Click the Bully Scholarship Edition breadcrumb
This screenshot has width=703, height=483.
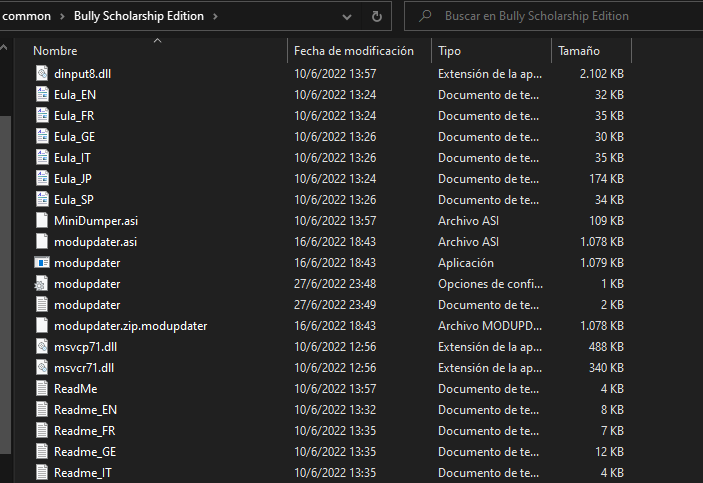pyautogui.click(x=139, y=16)
